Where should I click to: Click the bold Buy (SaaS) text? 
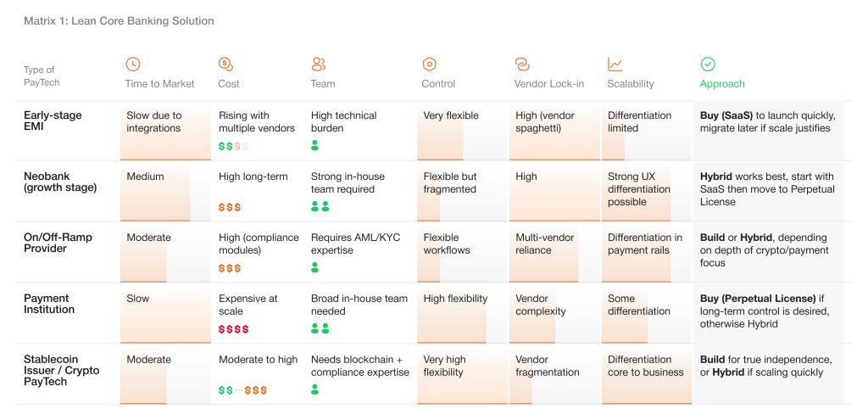(x=726, y=115)
